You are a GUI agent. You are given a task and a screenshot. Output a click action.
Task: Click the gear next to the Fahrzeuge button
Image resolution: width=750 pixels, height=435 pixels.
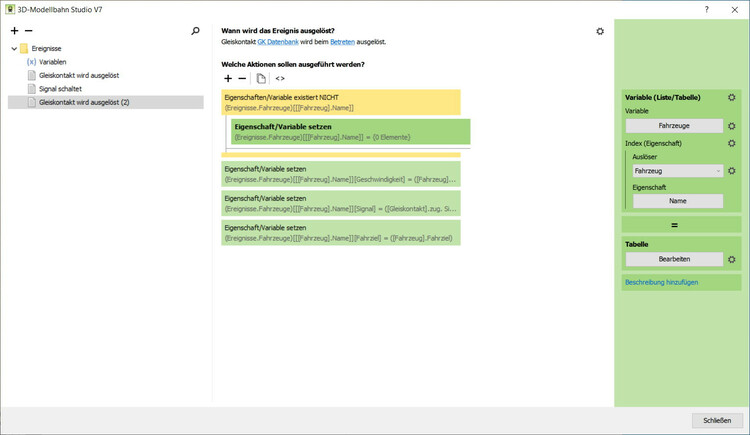click(732, 126)
